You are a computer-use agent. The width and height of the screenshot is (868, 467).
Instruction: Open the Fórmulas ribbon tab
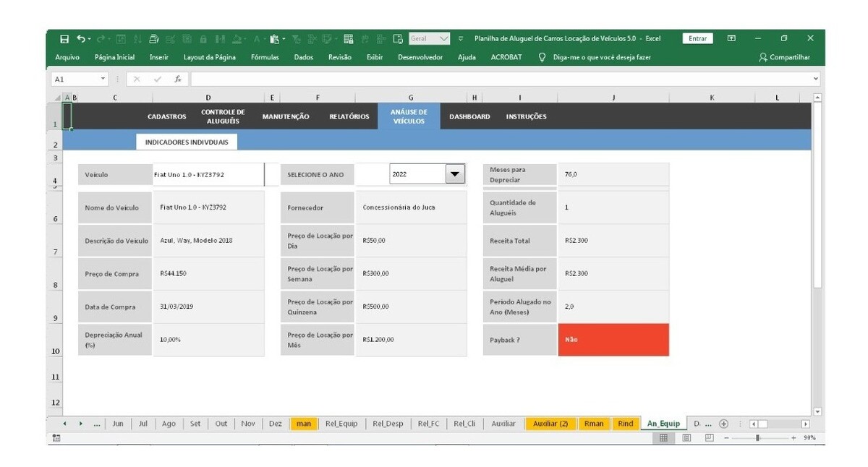pyautogui.click(x=265, y=57)
